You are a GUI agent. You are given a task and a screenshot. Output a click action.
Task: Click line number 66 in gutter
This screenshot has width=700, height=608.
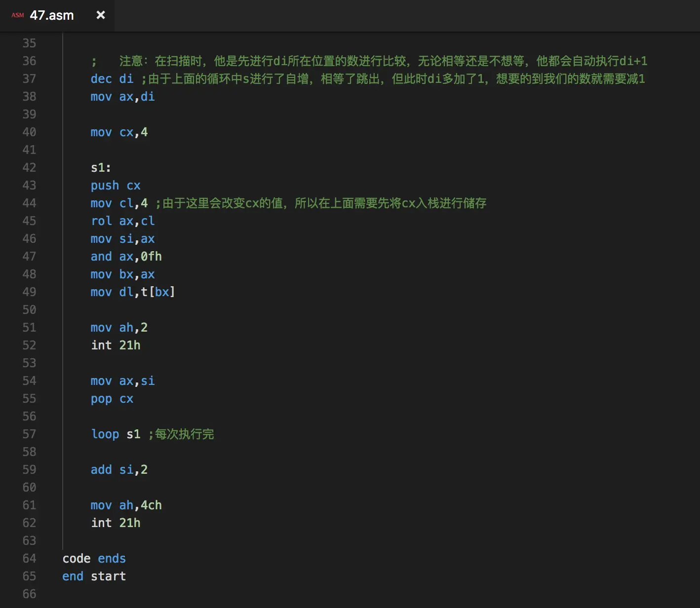29,594
